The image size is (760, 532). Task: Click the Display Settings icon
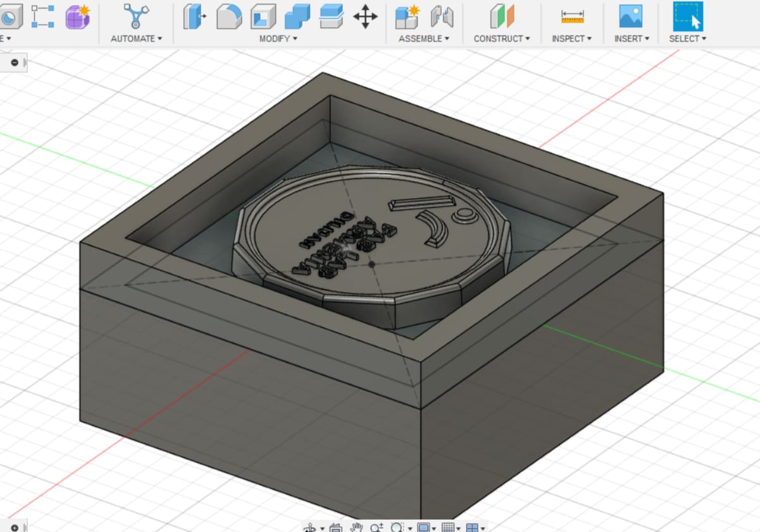click(423, 528)
